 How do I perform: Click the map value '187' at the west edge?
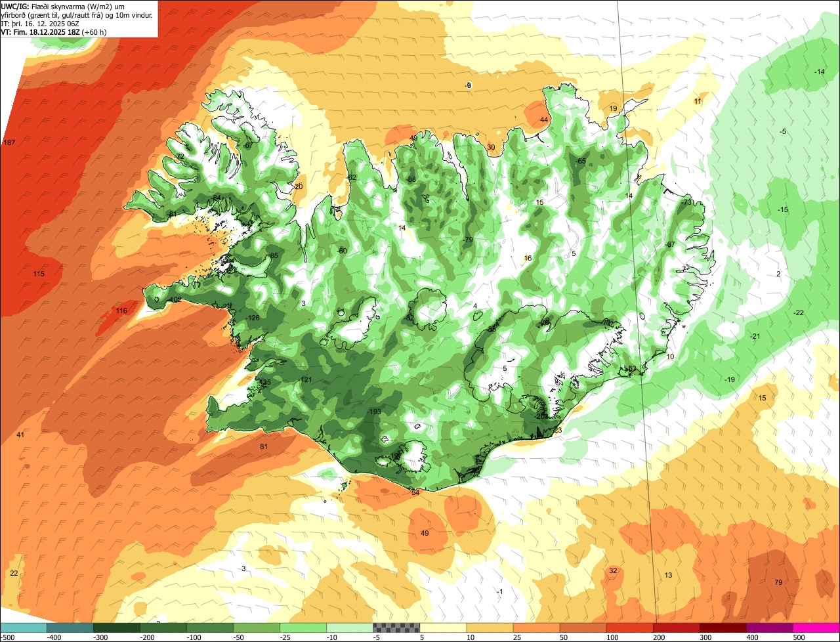pos(9,142)
